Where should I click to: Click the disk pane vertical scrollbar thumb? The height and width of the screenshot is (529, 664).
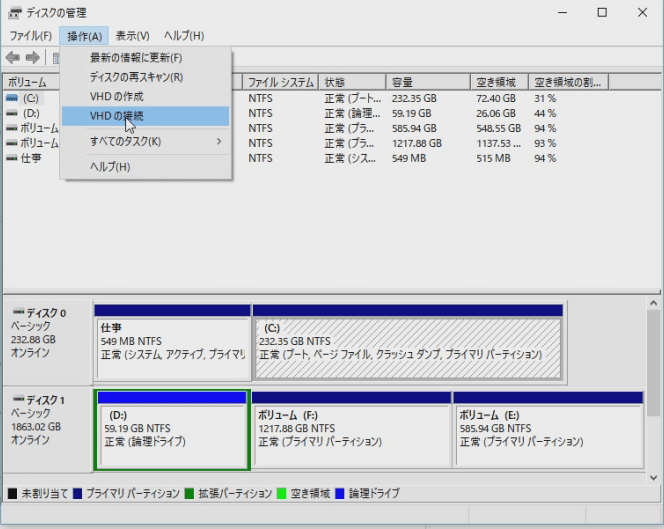pos(653,363)
